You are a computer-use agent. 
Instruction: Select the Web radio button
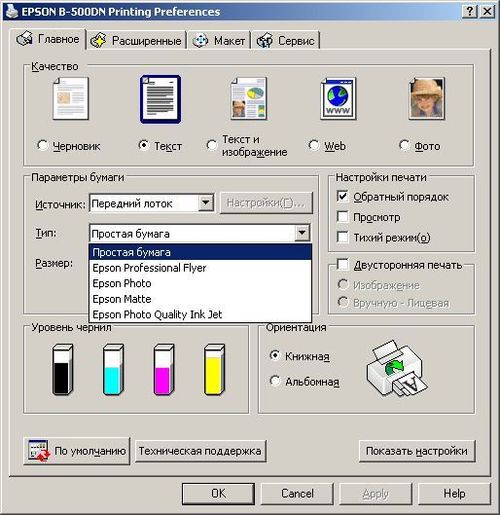coord(314,145)
